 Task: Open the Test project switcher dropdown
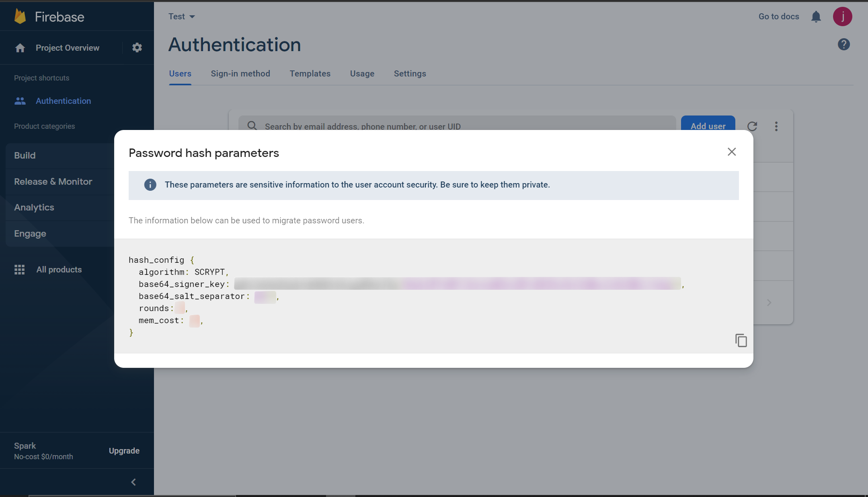[181, 16]
